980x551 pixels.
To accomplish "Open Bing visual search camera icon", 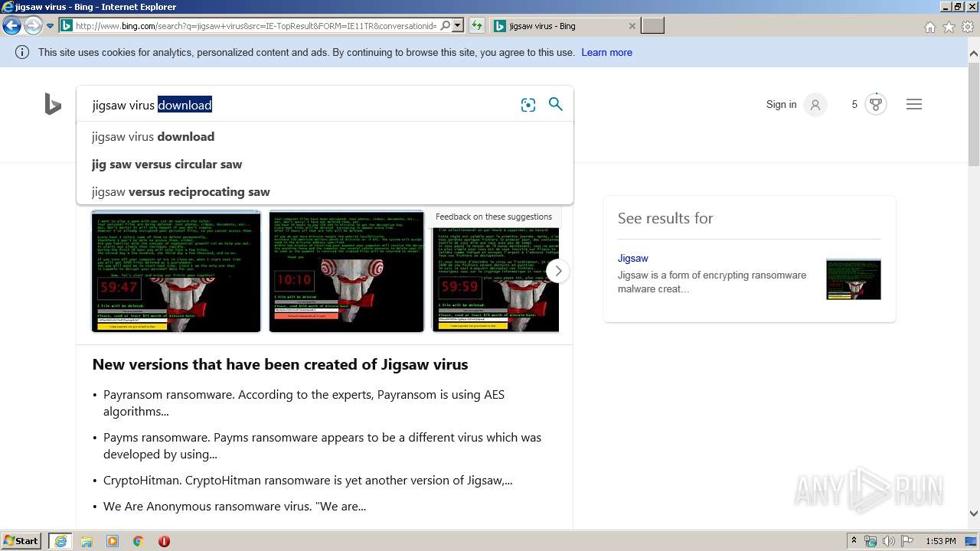I will pos(528,105).
